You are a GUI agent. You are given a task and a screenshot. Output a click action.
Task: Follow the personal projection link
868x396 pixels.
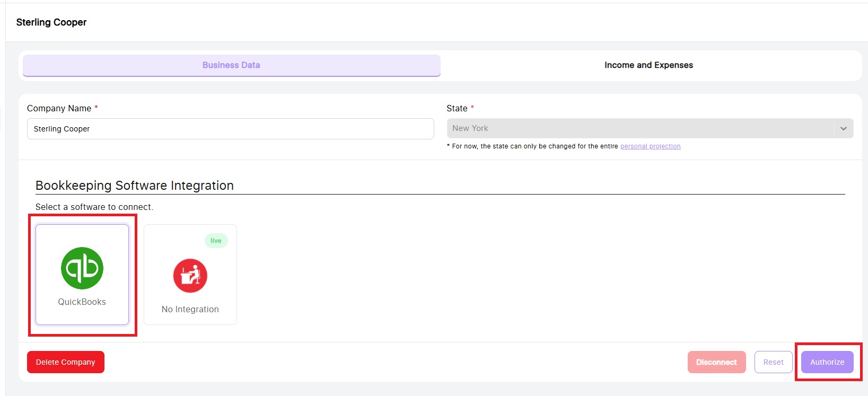pos(651,146)
